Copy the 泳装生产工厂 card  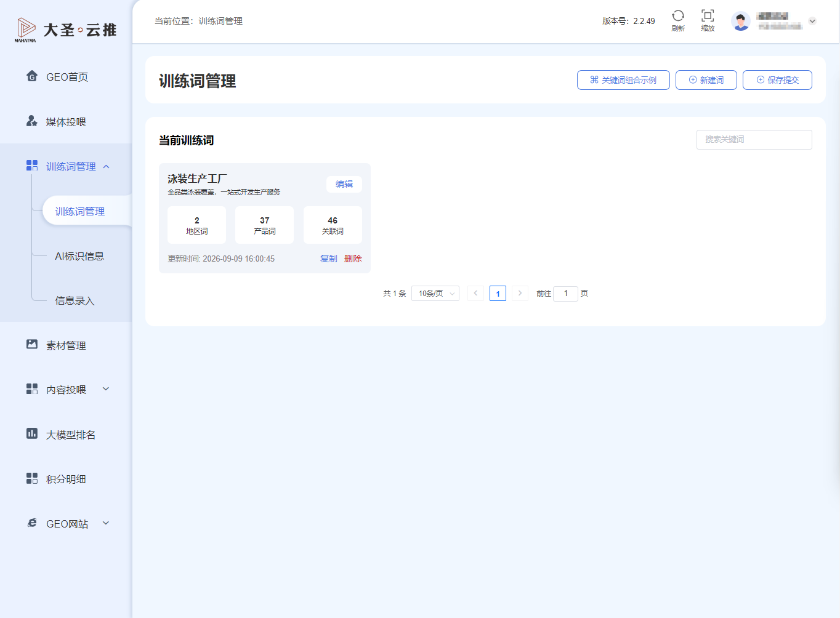(329, 259)
